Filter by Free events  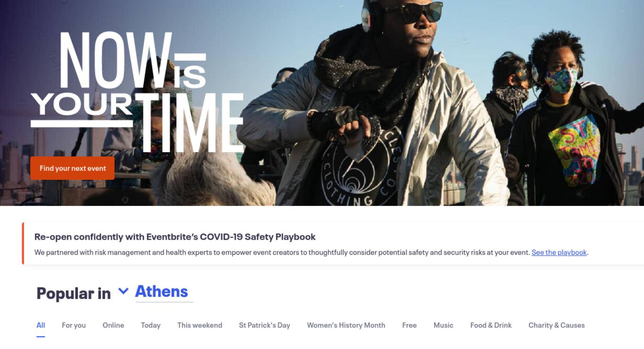[x=409, y=325]
